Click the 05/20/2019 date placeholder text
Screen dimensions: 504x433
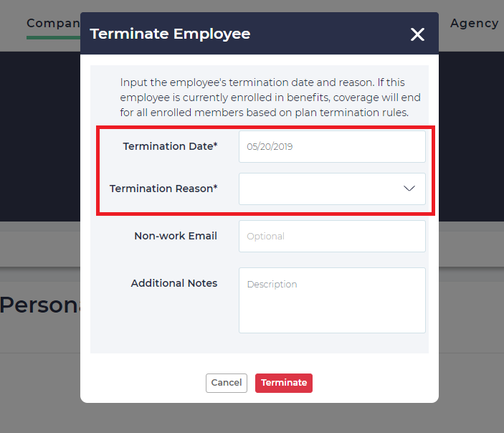270,146
